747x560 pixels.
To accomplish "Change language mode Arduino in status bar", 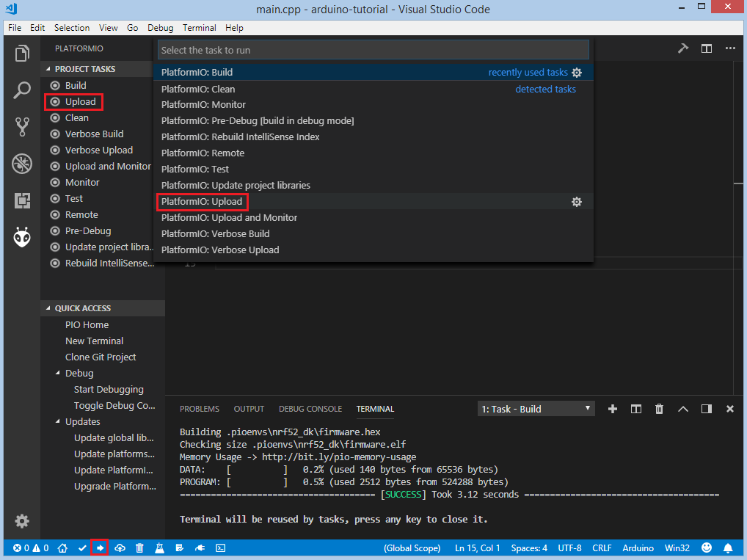I will point(638,548).
